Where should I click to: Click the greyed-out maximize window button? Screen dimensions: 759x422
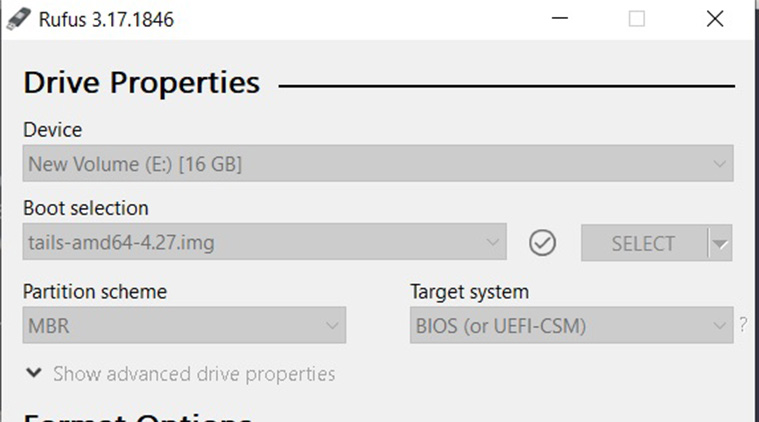pos(637,19)
